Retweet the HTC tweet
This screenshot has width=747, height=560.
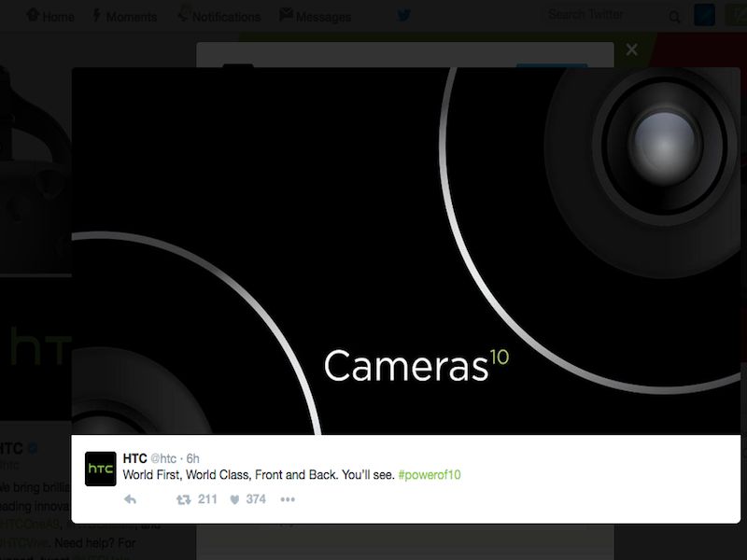[183, 499]
